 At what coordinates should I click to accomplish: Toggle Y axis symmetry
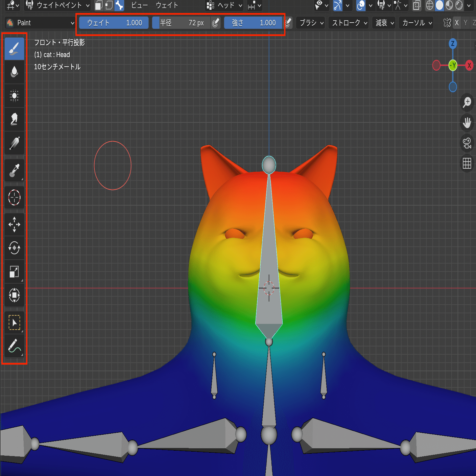[466, 23]
